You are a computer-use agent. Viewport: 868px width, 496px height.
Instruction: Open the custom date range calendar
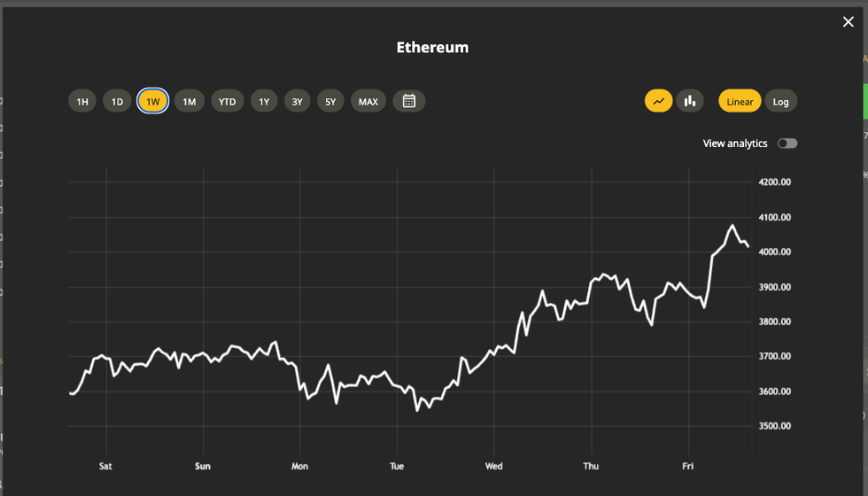(409, 101)
